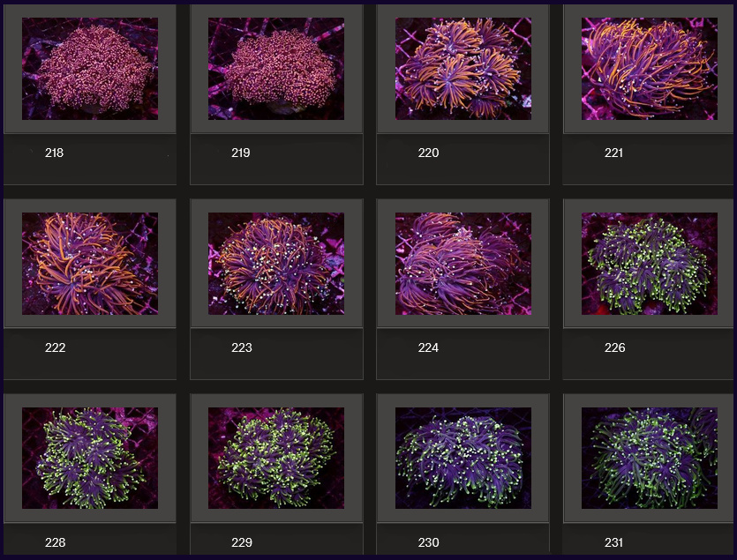This screenshot has height=560, width=737.
Task: Select the caption reading 229
Action: click(242, 542)
